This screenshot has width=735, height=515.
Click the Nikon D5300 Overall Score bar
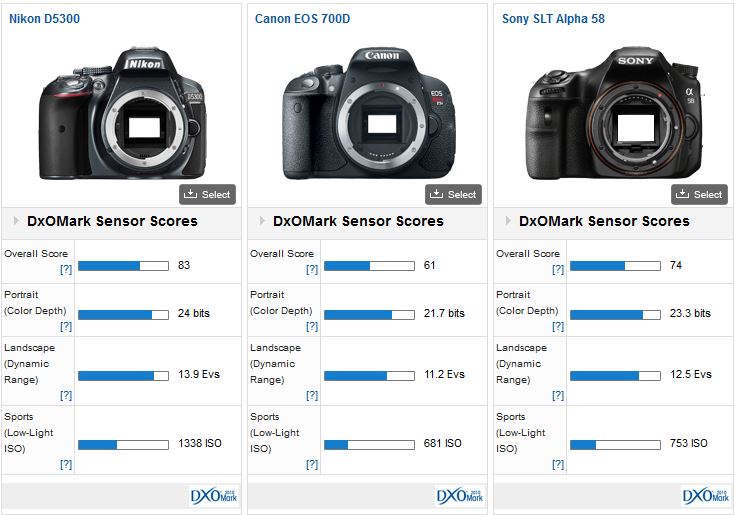(123, 266)
